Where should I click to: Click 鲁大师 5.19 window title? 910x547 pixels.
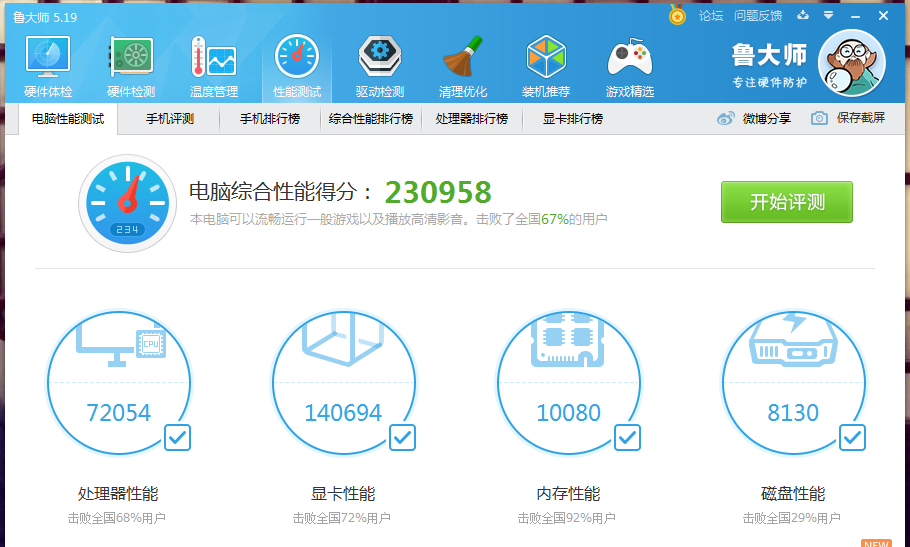(x=45, y=17)
